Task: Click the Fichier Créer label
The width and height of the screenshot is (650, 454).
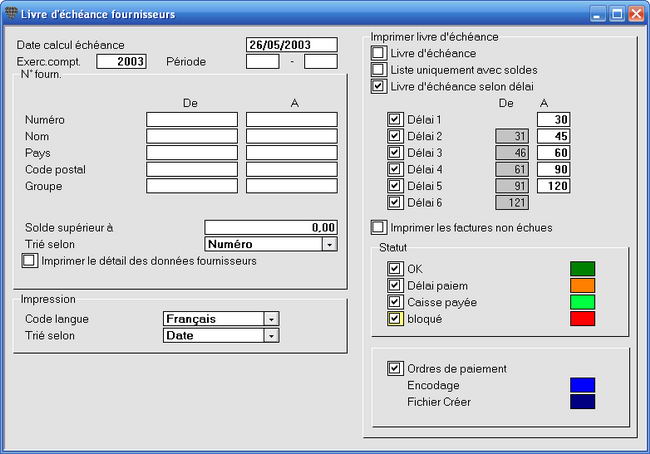Action: point(439,402)
